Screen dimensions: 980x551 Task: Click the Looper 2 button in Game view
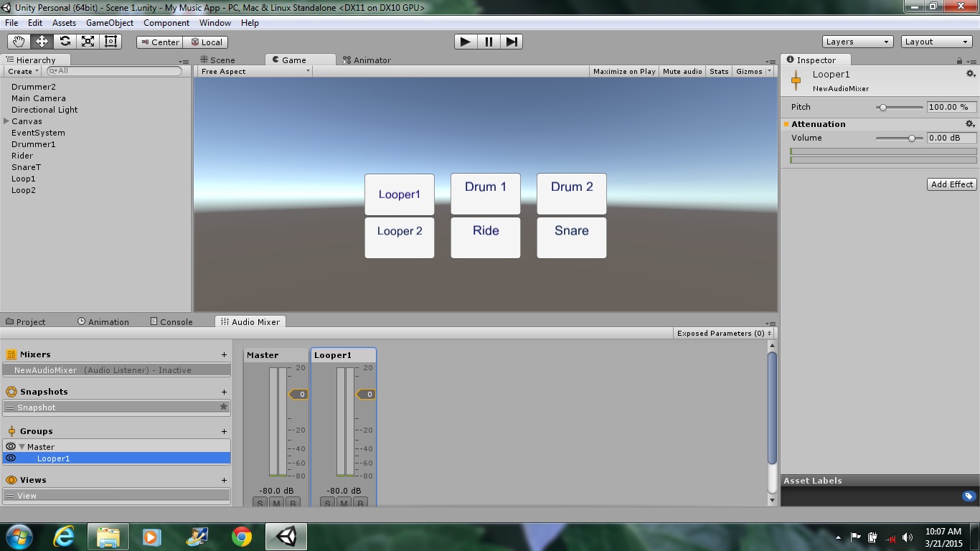[400, 237]
